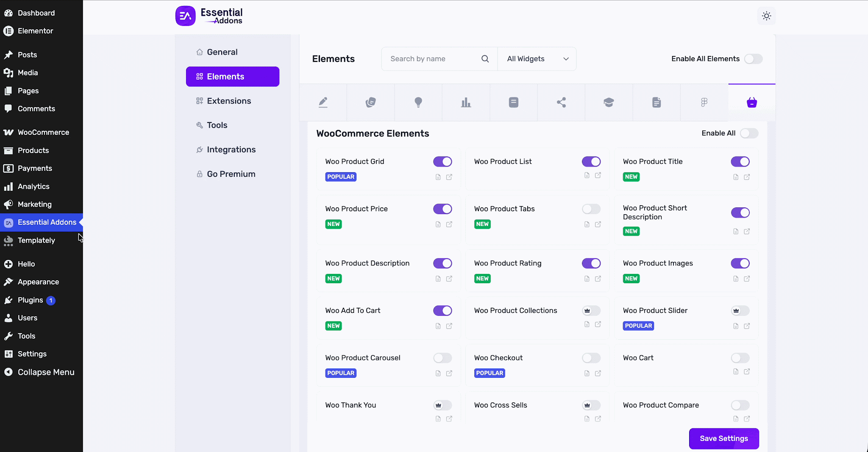Screen dimensions: 868x452
Task: Enable Woo Product Compare toggle
Action: pos(740,405)
